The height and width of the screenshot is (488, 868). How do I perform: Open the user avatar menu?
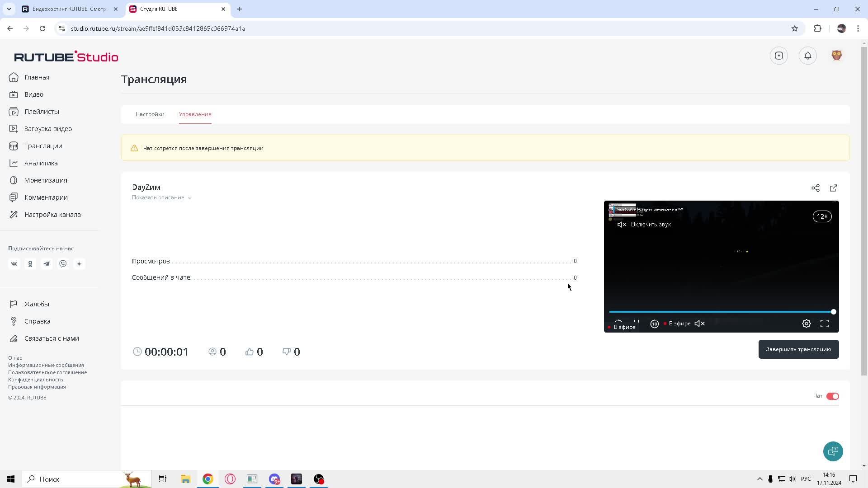(836, 56)
